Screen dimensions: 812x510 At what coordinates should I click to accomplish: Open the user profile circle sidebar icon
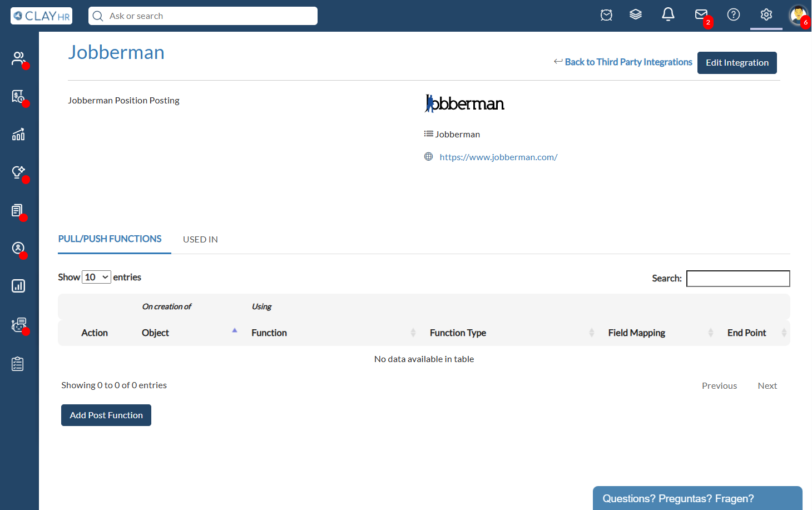tap(18, 248)
